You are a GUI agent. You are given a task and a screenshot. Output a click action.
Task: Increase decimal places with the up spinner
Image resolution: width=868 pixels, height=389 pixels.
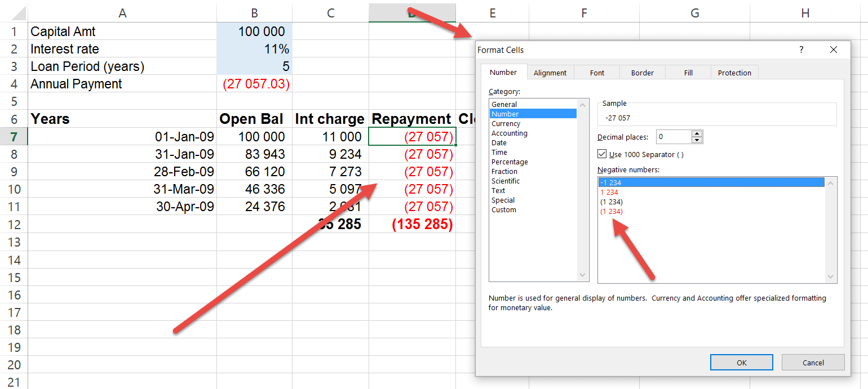(x=697, y=133)
